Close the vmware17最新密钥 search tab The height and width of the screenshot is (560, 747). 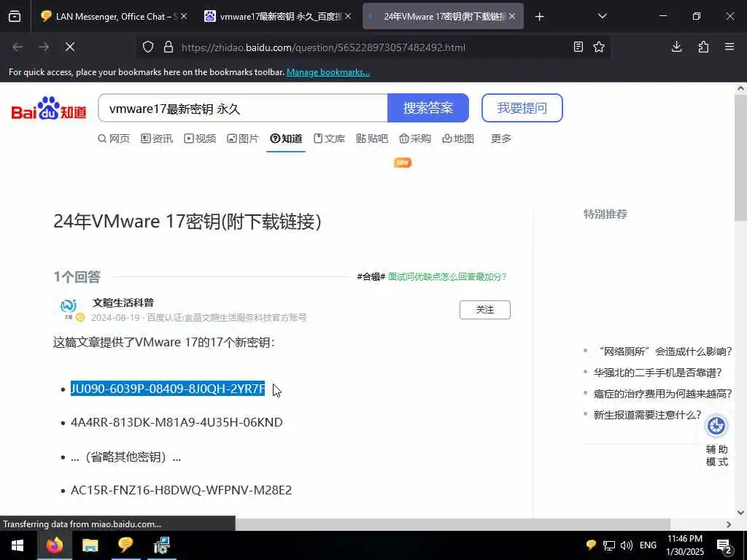pyautogui.click(x=348, y=16)
